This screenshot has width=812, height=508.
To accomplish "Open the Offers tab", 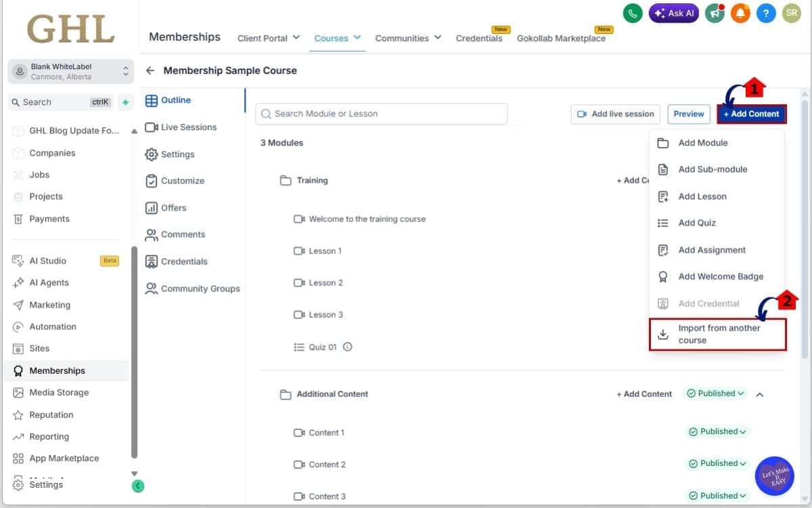I will [166, 208].
